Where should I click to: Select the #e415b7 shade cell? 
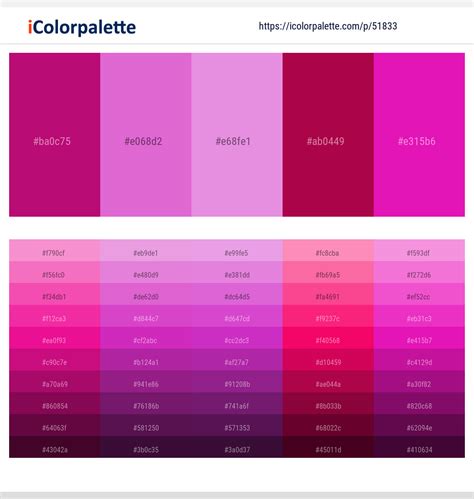click(x=419, y=338)
